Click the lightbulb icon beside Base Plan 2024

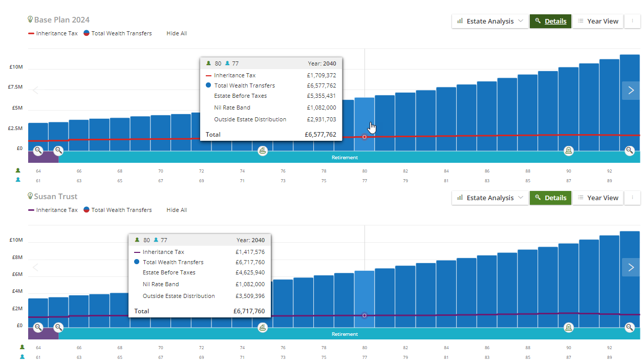click(x=30, y=19)
